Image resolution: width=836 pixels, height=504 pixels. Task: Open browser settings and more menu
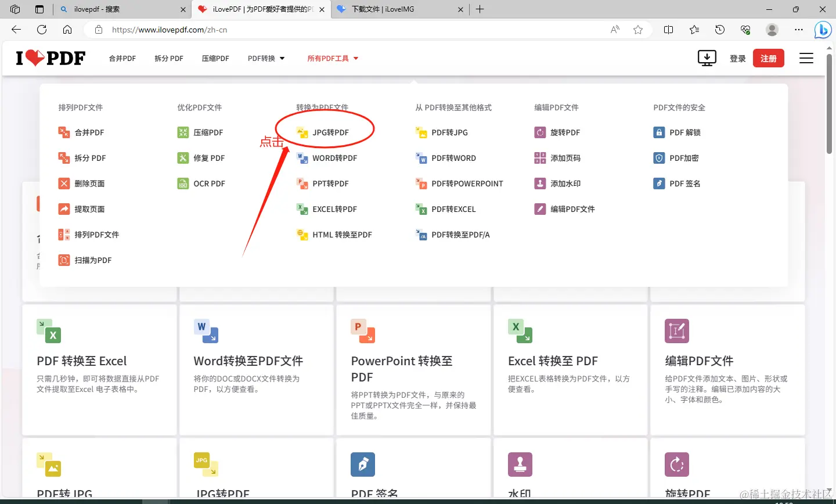tap(799, 30)
